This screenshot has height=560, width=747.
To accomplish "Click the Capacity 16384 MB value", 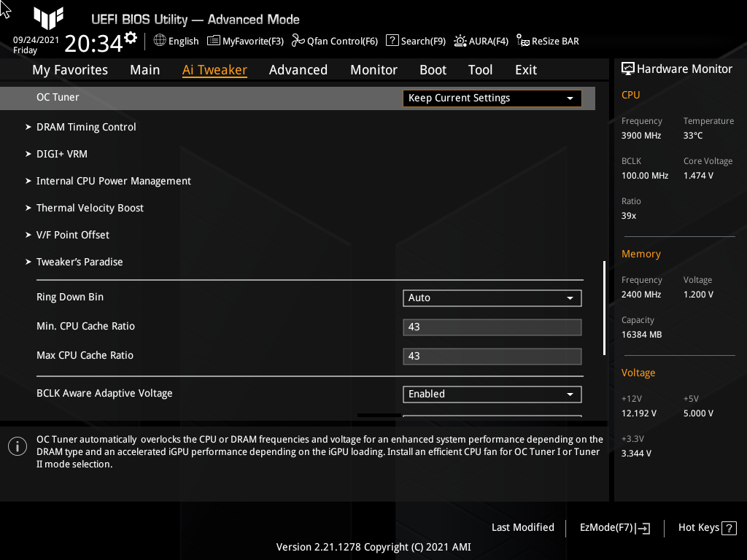I will (x=641, y=335).
